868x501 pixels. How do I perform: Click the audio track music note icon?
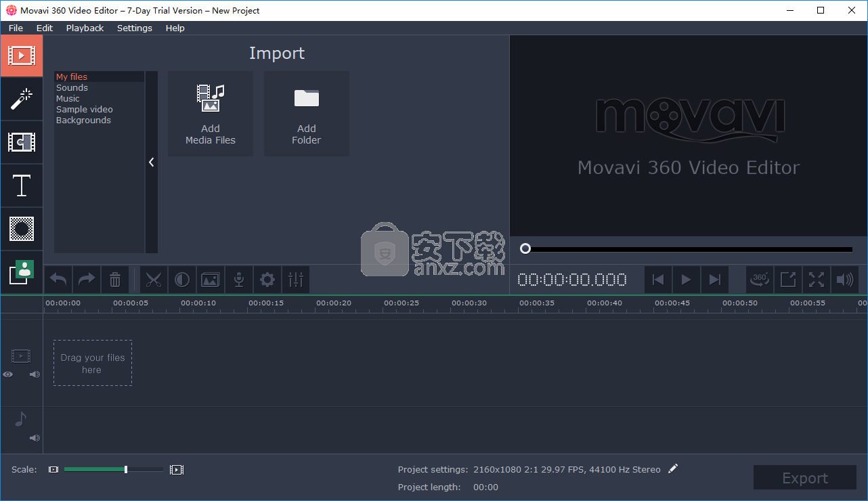20,419
